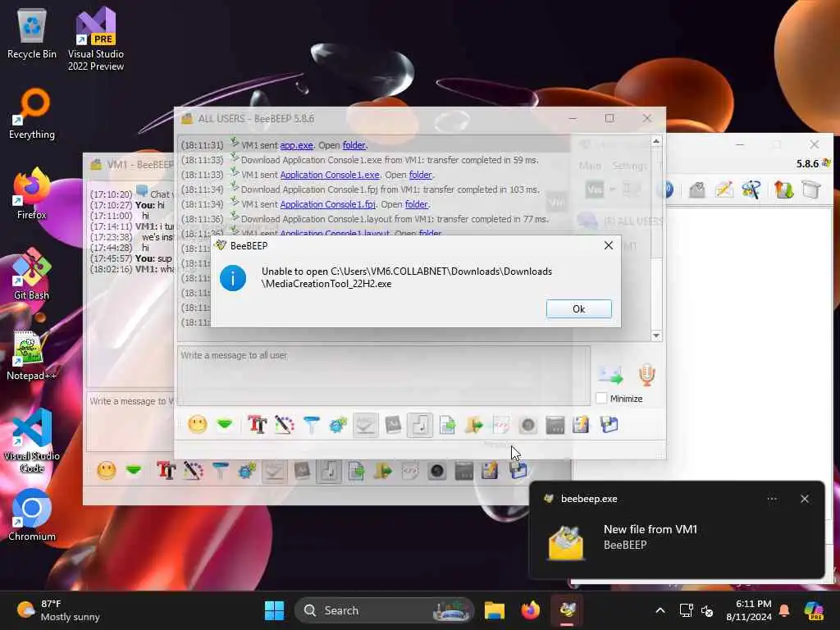Open emoticons in VM1 chat window toolbar
Viewport: 840px width, 630px height.
[106, 471]
